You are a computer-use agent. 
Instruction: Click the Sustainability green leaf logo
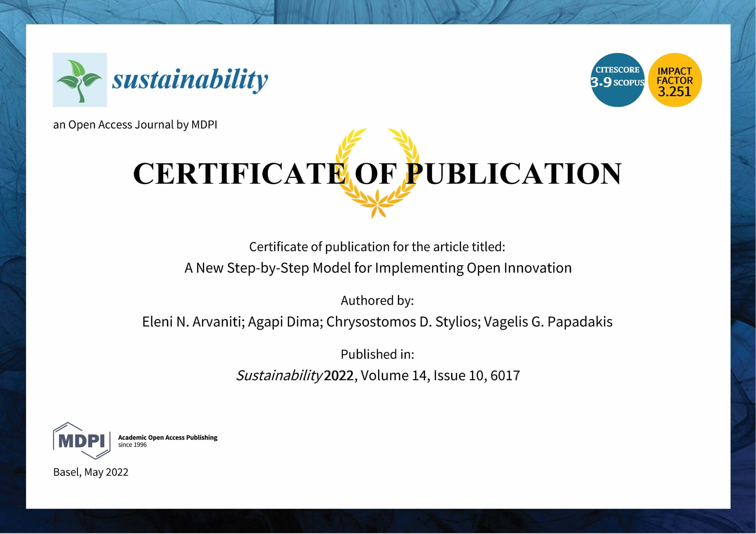pyautogui.click(x=80, y=80)
